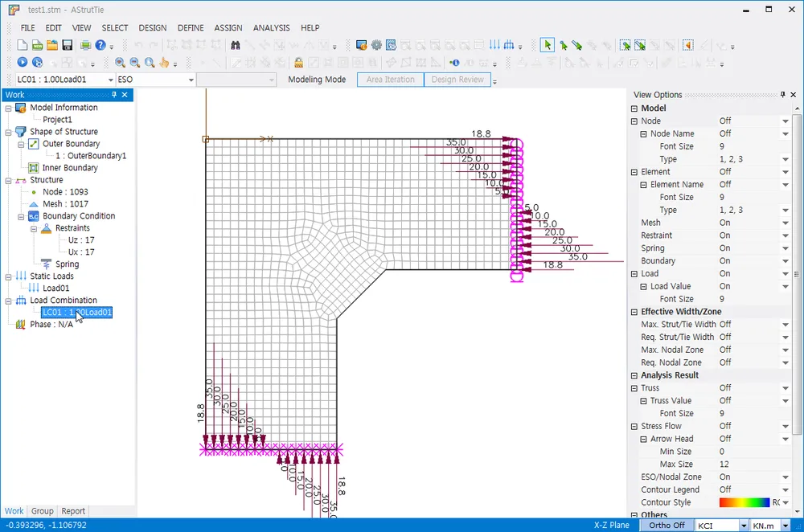This screenshot has width=804, height=532.
Task: Save the model with the floppy icon
Action: [x=68, y=46]
